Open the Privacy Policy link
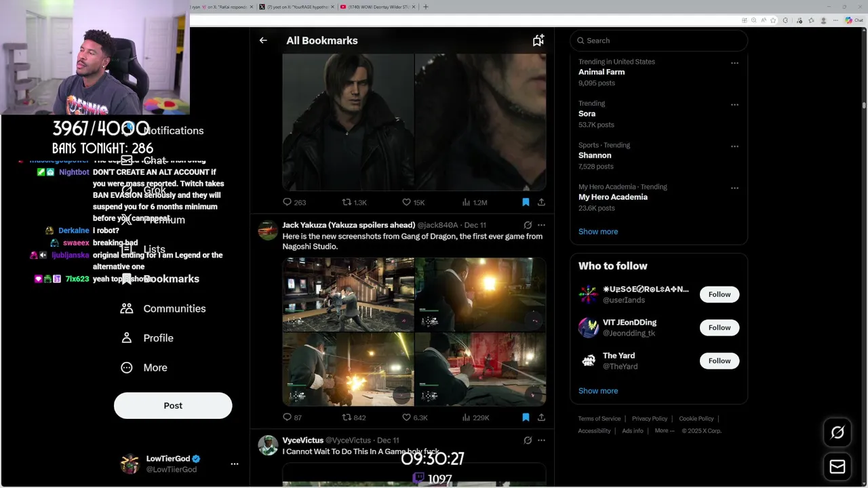The height and width of the screenshot is (488, 868). coord(650,419)
